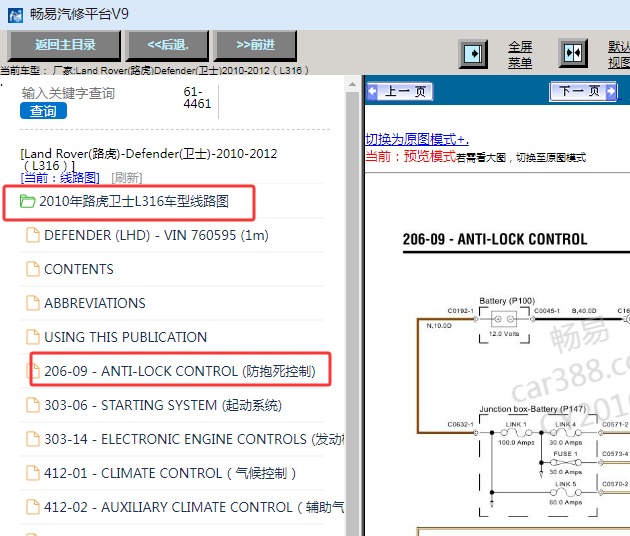
Task: Open 412-02 - AUXILIARY CLIMATE CONTROL entry
Action: coord(194,507)
